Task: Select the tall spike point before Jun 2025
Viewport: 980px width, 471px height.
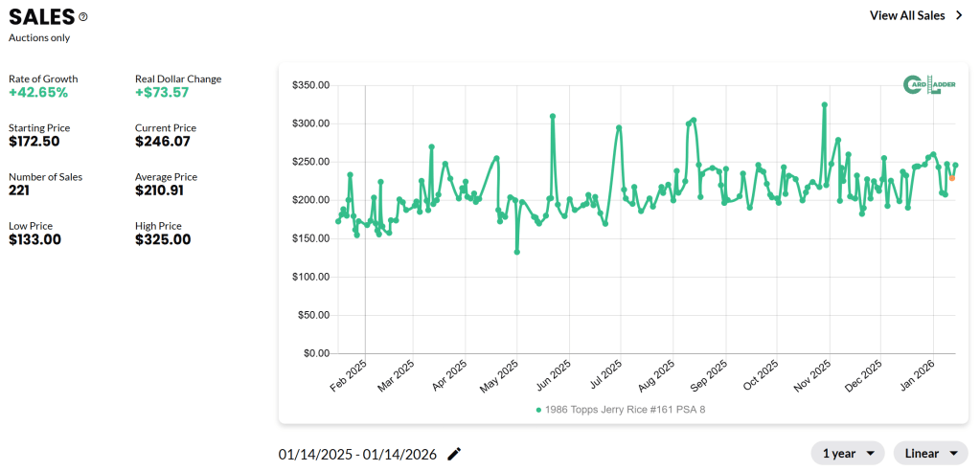Action: pyautogui.click(x=553, y=116)
